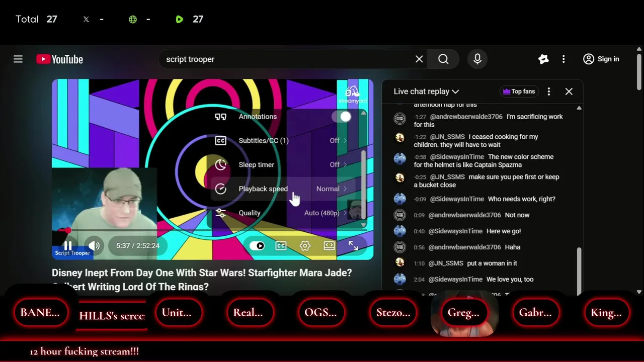
Task: Click the speedometer icon beside Playback speed
Action: pos(220,189)
